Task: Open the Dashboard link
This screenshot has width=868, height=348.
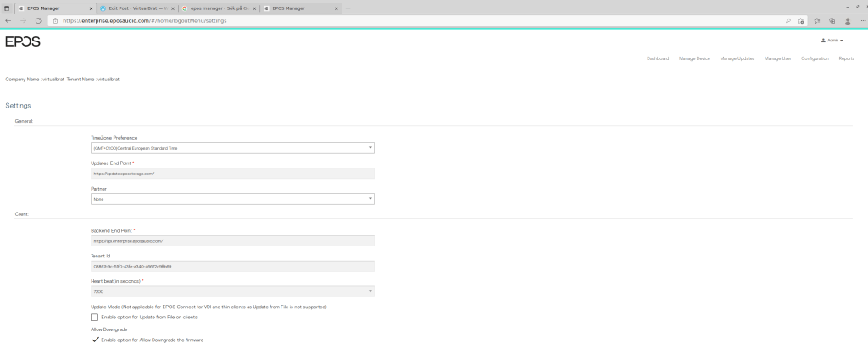Action: click(658, 58)
